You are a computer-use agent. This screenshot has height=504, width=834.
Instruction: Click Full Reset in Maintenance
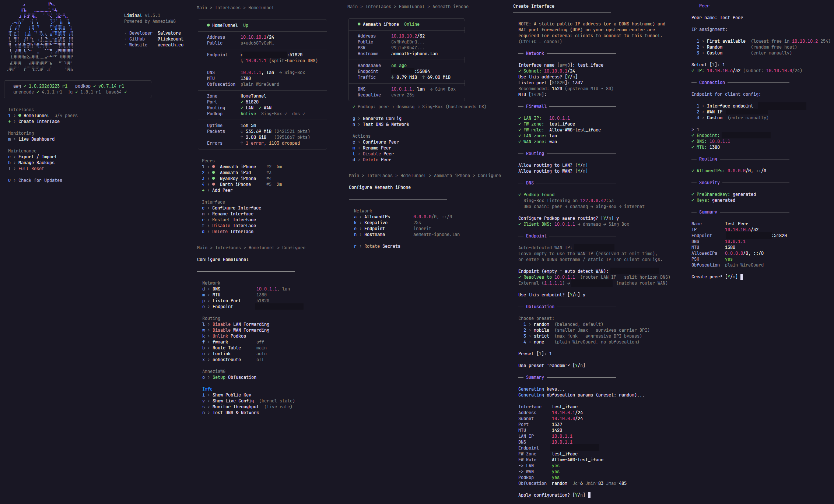[x=26, y=169]
